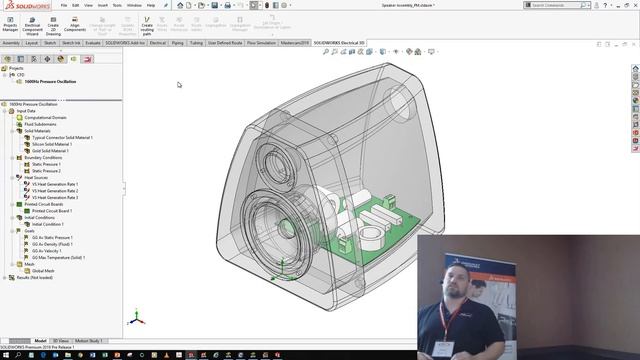
Task: Open the Section View tool
Action: (352, 52)
